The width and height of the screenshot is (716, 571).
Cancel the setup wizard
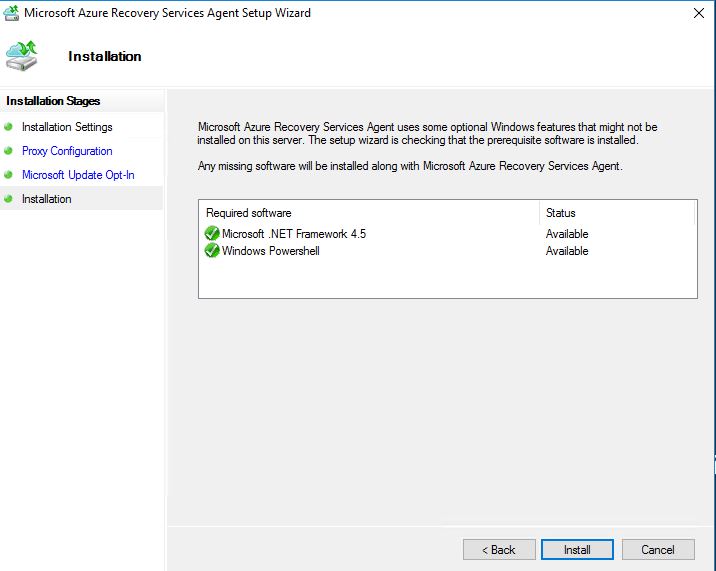658,550
